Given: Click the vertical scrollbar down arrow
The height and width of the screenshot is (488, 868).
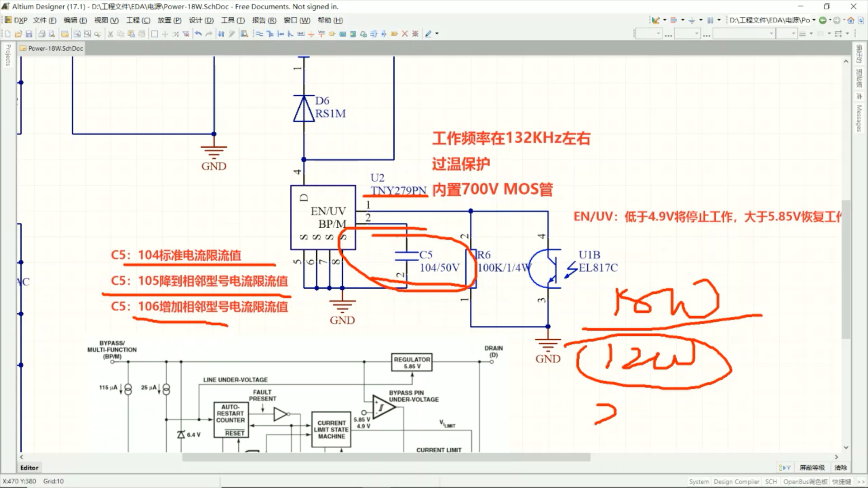Looking at the screenshot, I should (846, 447).
